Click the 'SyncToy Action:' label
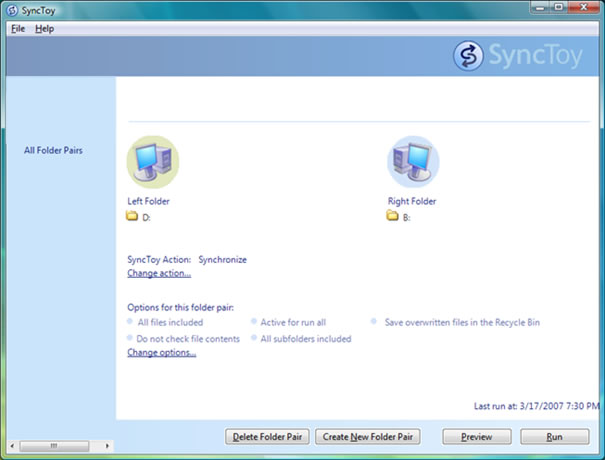Viewport: 605px width, 460px height. pos(159,260)
